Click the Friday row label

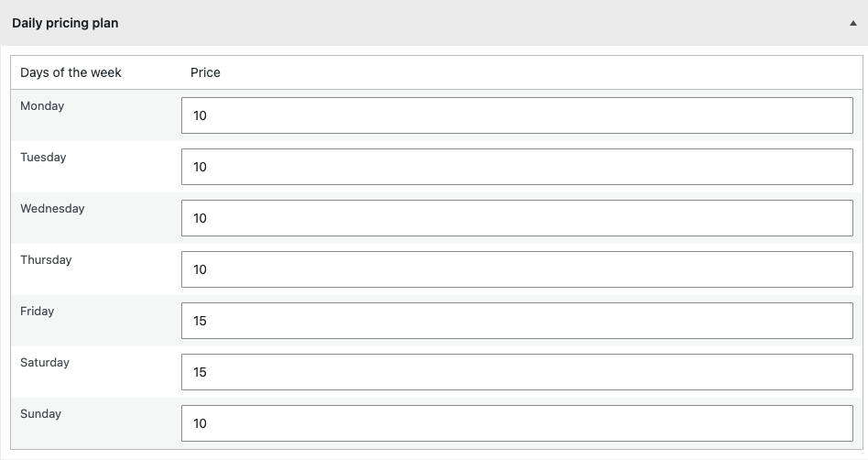tap(38, 311)
